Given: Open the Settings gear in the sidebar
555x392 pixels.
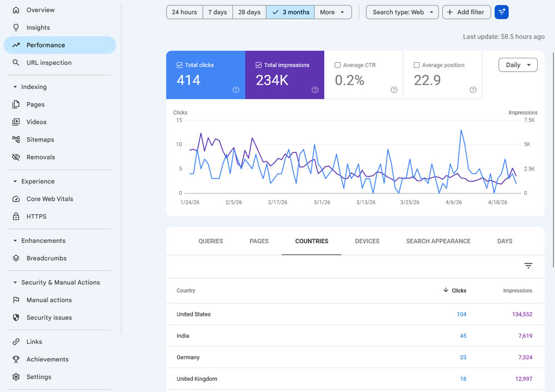Looking at the screenshot, I should click(16, 377).
